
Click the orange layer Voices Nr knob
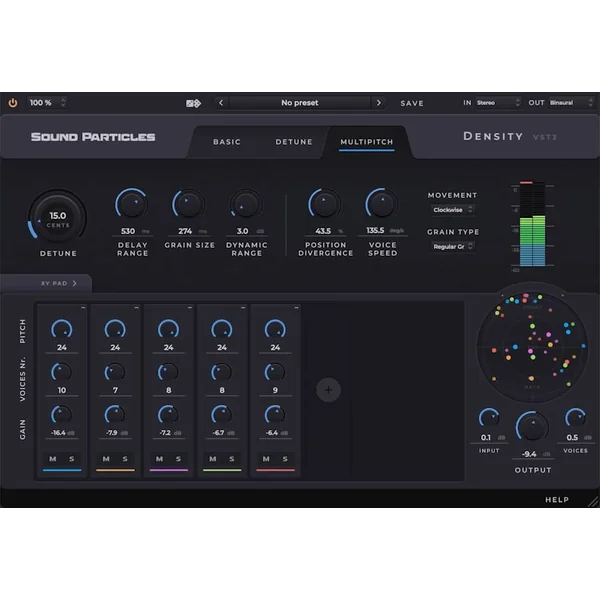(x=115, y=372)
